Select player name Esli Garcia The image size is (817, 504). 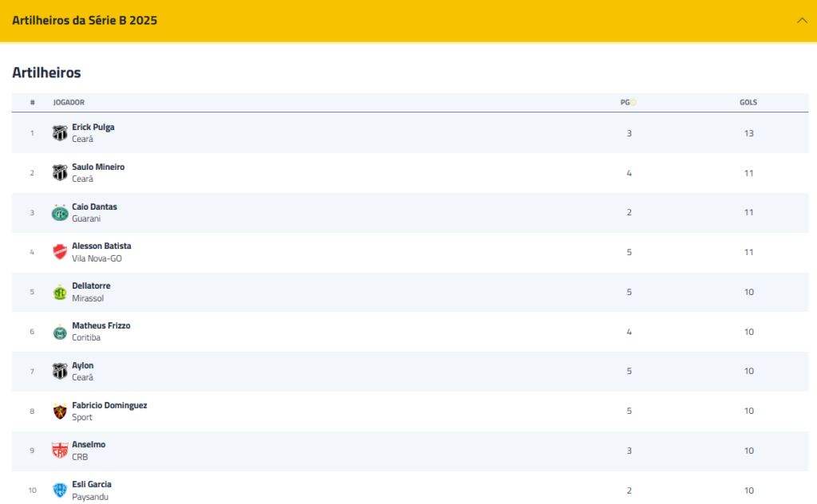click(92, 484)
